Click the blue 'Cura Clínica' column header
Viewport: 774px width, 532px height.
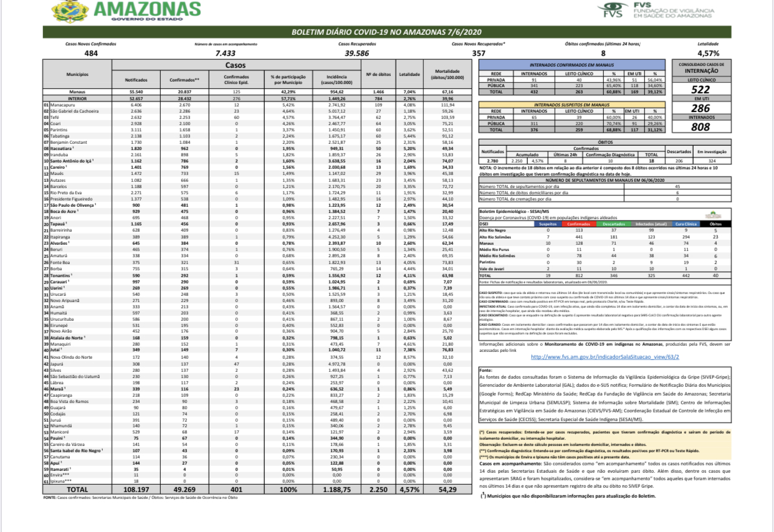point(686,223)
